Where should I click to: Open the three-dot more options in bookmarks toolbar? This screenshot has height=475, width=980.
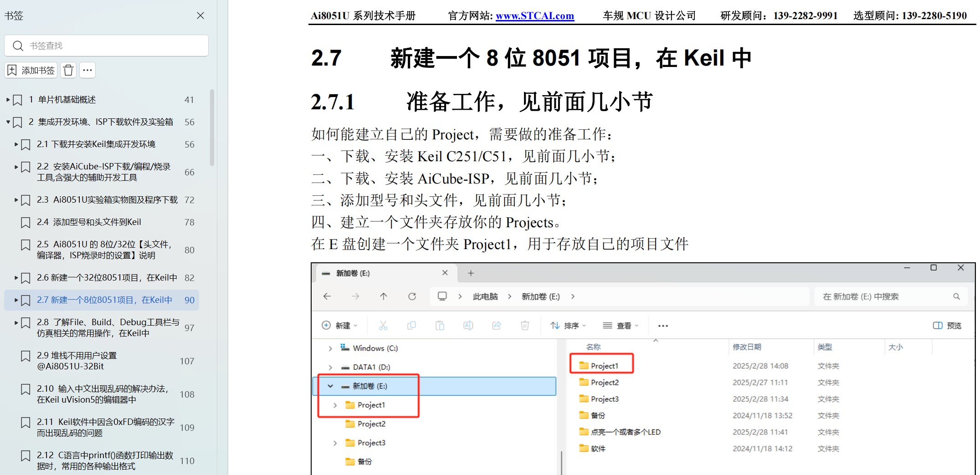[87, 70]
